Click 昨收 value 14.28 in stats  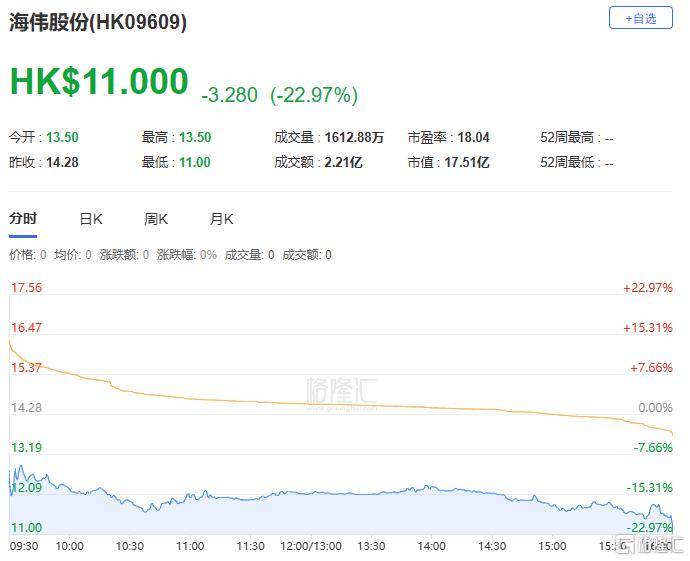coord(62,162)
